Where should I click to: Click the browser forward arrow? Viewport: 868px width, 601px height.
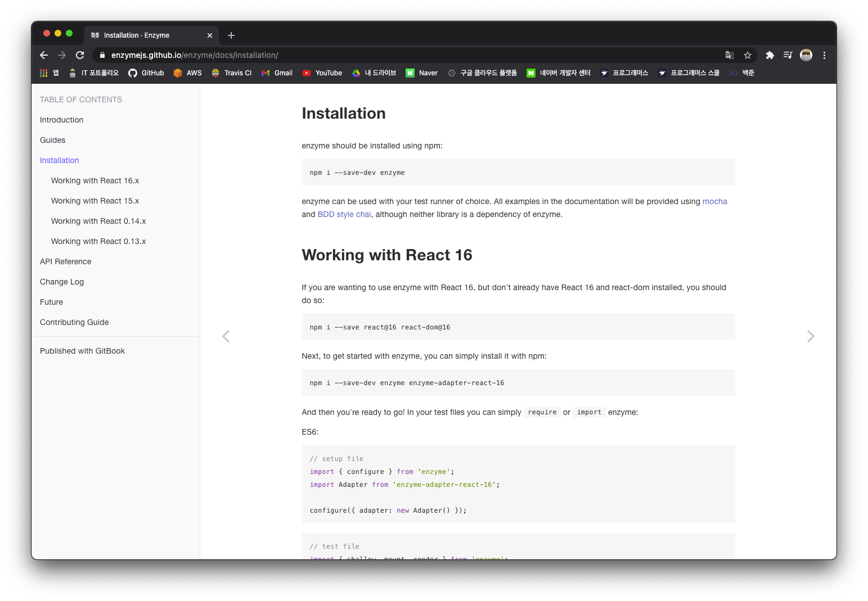click(x=62, y=55)
